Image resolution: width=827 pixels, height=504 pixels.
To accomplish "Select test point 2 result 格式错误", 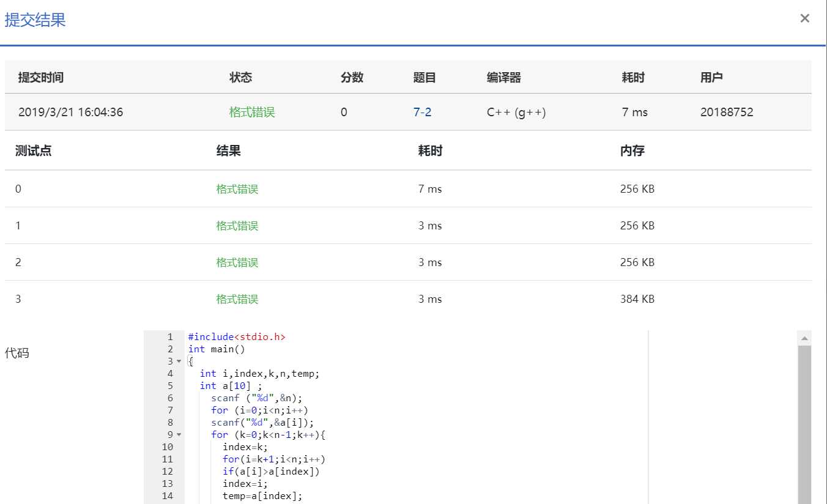I will [237, 262].
